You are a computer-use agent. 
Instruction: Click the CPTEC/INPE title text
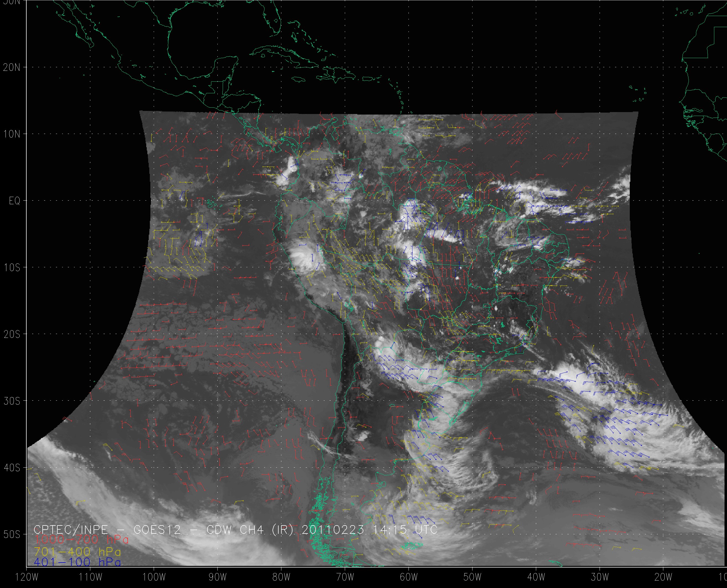(71, 530)
